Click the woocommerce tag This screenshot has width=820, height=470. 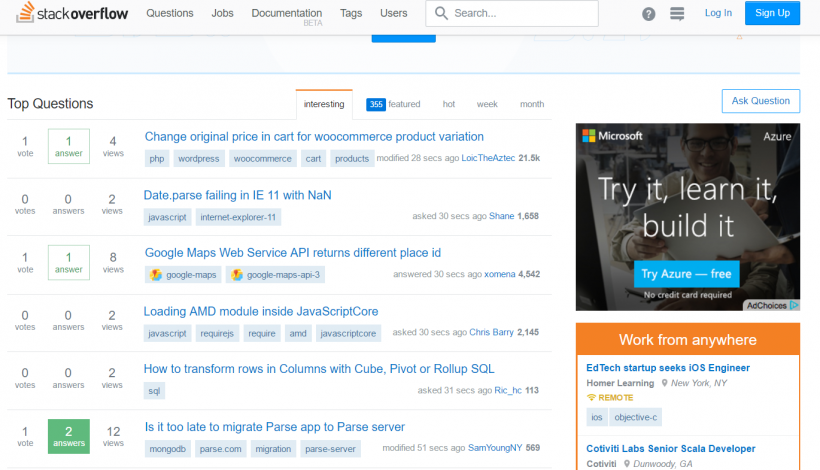pos(263,158)
